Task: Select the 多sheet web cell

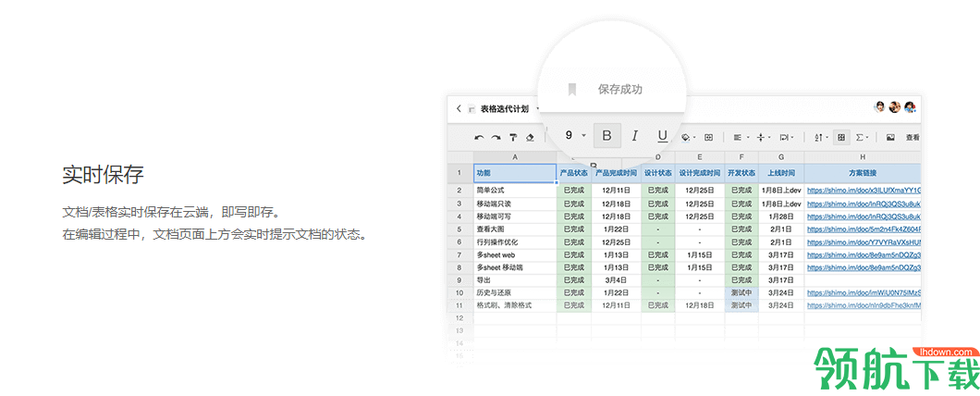Action: (x=515, y=254)
